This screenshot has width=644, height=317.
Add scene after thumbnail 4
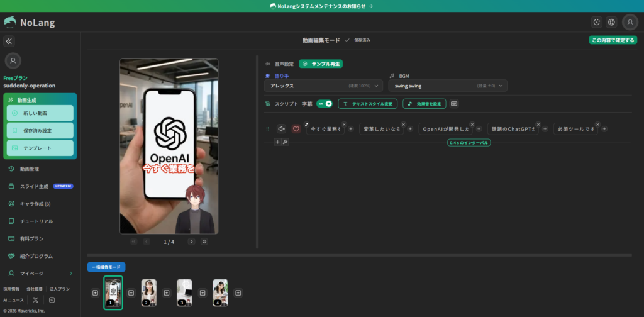238,292
